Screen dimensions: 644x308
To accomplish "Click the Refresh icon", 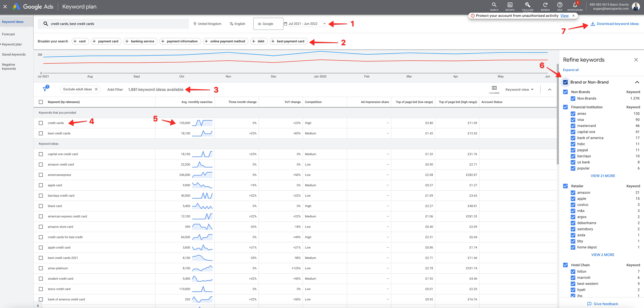I will pyautogui.click(x=545, y=5).
